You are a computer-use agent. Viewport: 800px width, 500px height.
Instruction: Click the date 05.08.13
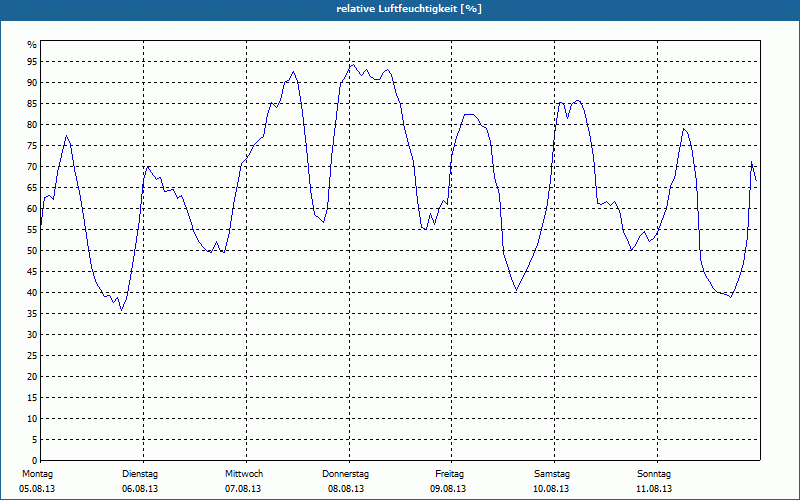click(x=37, y=489)
